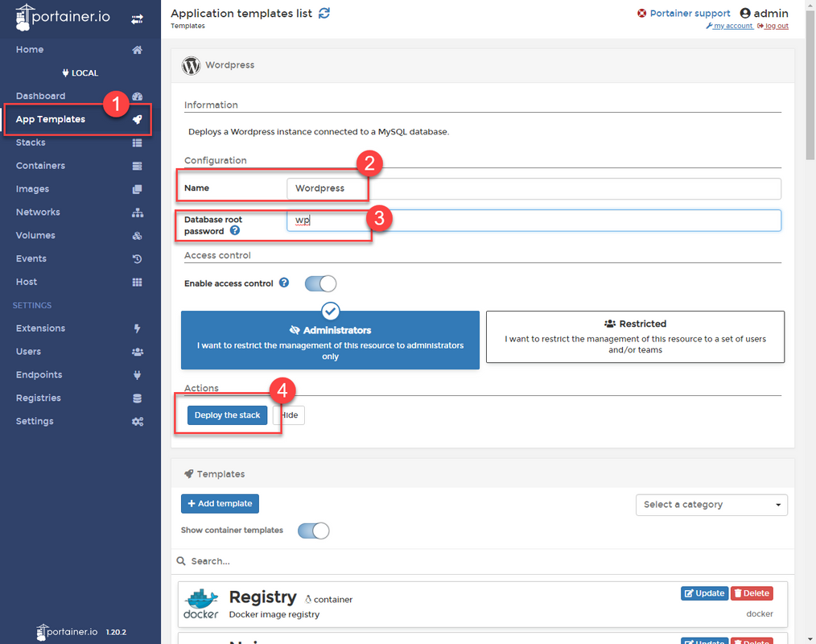The height and width of the screenshot is (644, 816).
Task: Open the my account link
Action: (x=730, y=26)
